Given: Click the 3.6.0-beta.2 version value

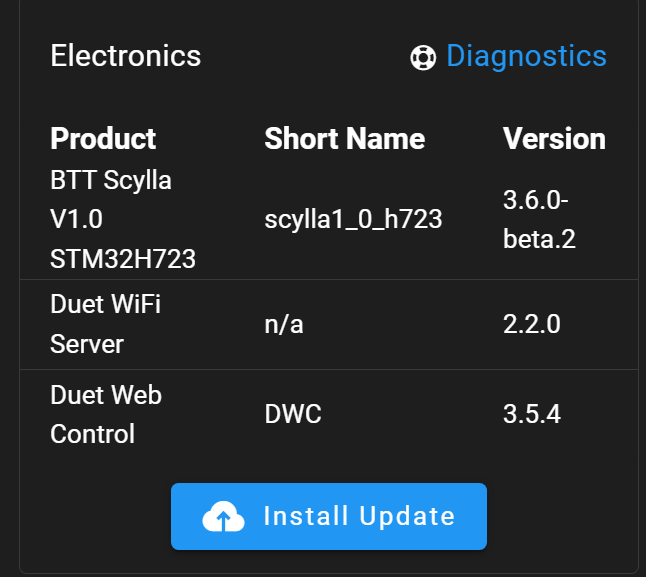Looking at the screenshot, I should [x=539, y=219].
